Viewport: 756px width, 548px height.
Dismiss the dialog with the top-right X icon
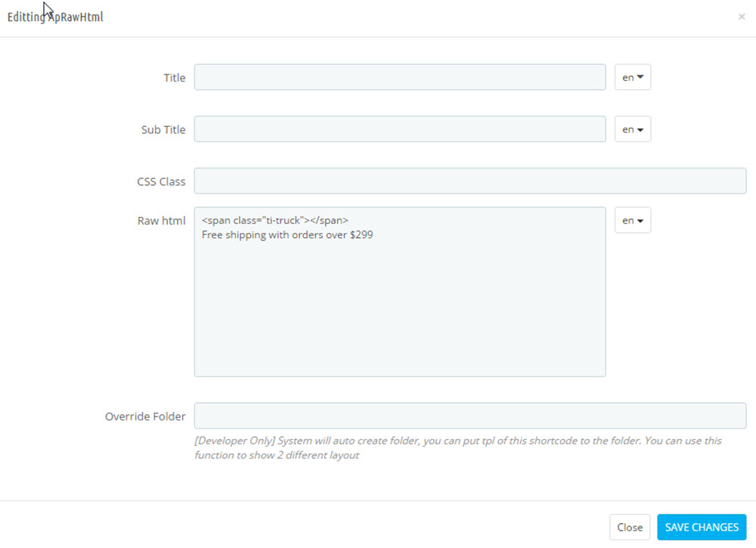[x=741, y=17]
